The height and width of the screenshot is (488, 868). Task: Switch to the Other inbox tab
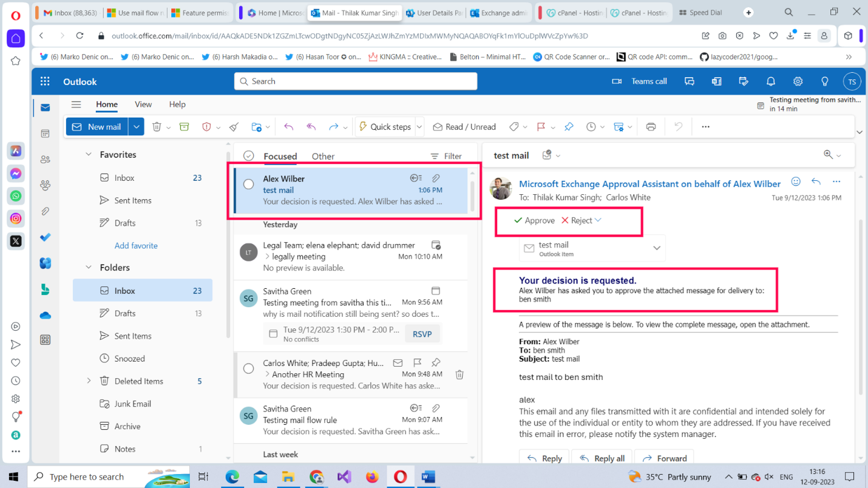[323, 156]
